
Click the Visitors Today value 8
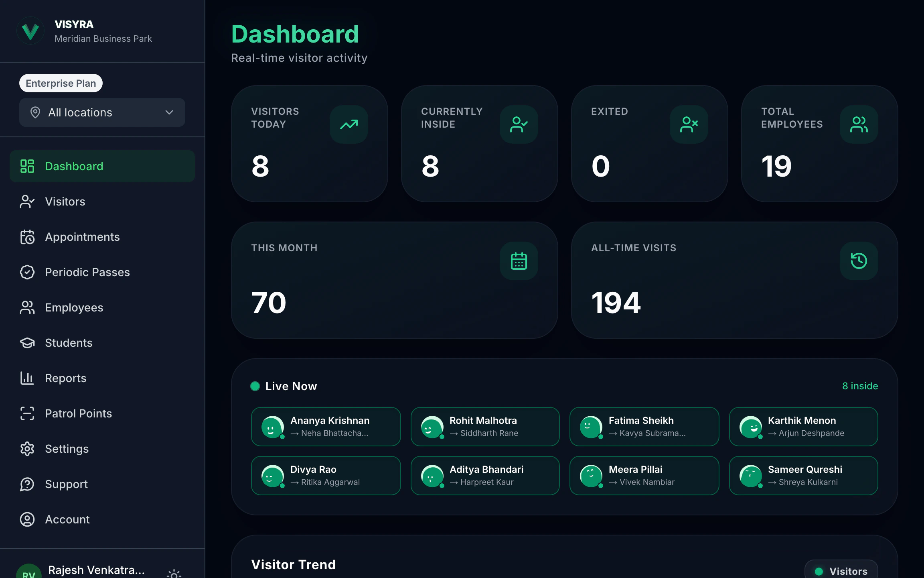pyautogui.click(x=260, y=166)
